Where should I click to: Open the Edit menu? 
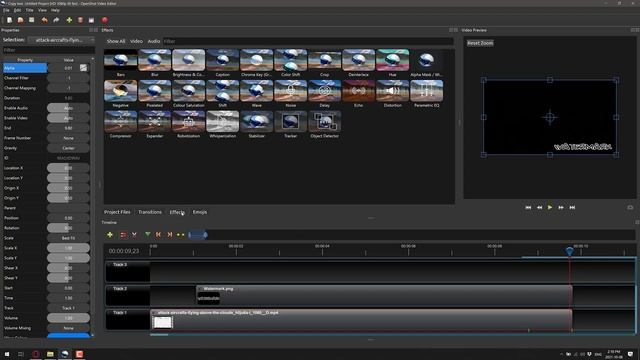[18, 10]
